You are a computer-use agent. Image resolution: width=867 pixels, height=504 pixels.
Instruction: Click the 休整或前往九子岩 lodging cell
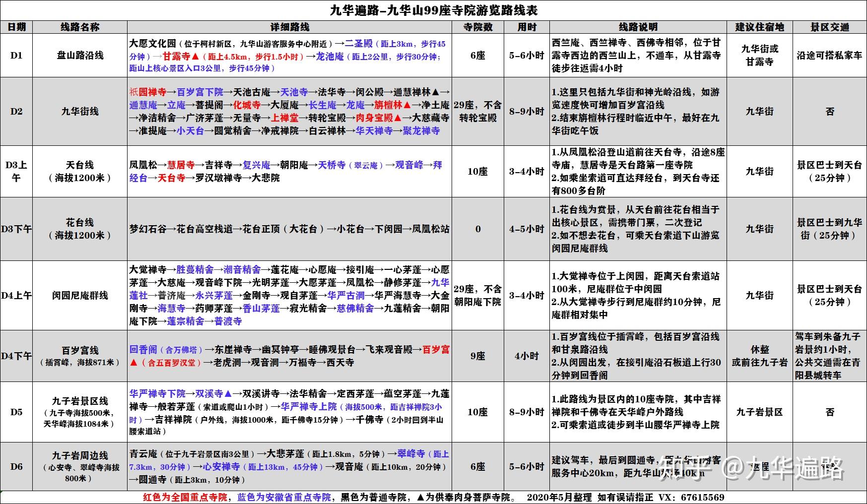[x=760, y=356]
